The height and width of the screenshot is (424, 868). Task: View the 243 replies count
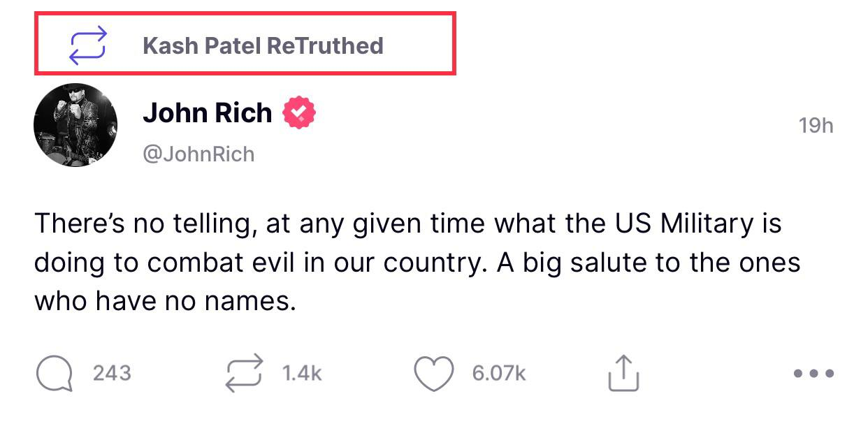coord(112,373)
